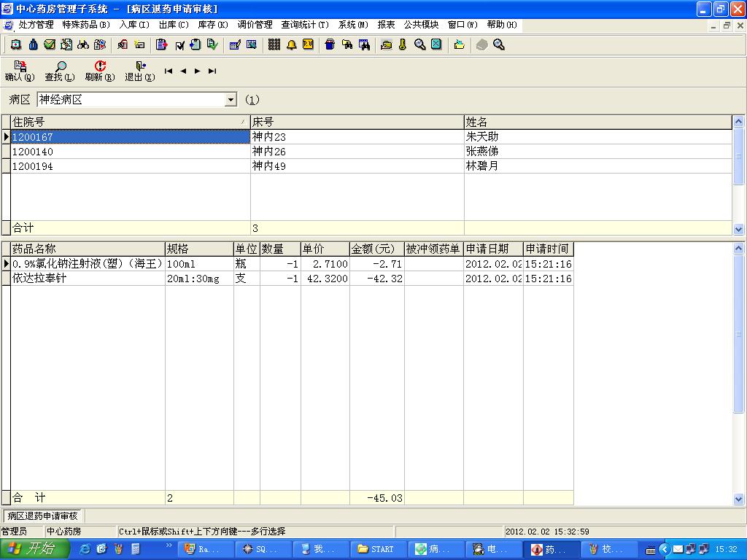This screenshot has height=560, width=747.
Task: Click the dotted grid icon in toolbar
Action: pos(274,44)
